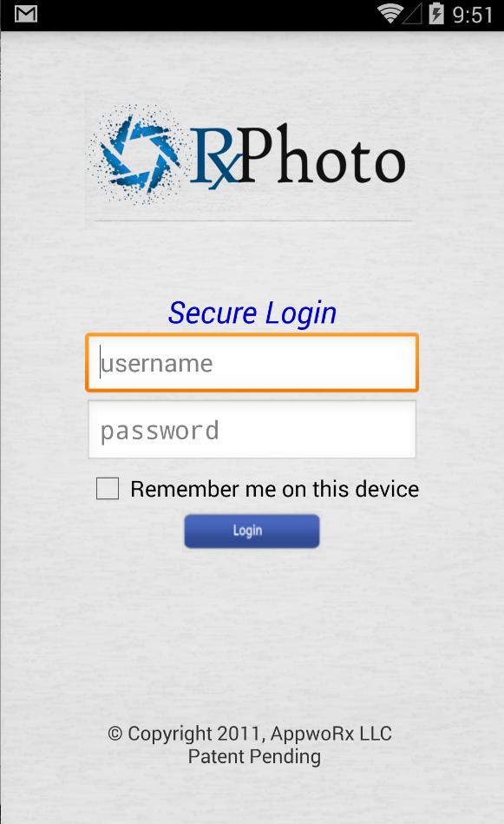Click the blue Rx letters in logo
The width and height of the screenshot is (504, 824).
coord(213,157)
